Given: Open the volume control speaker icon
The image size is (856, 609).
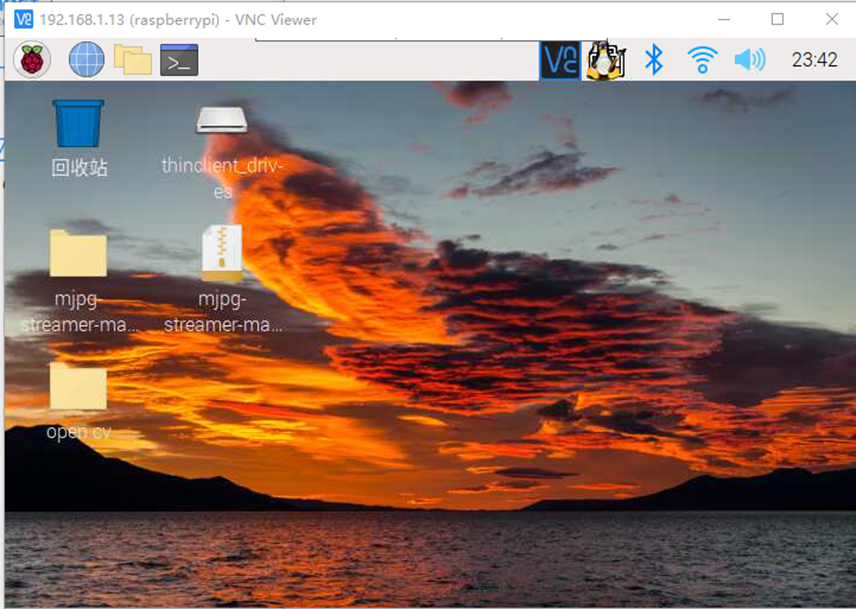Looking at the screenshot, I should [750, 60].
